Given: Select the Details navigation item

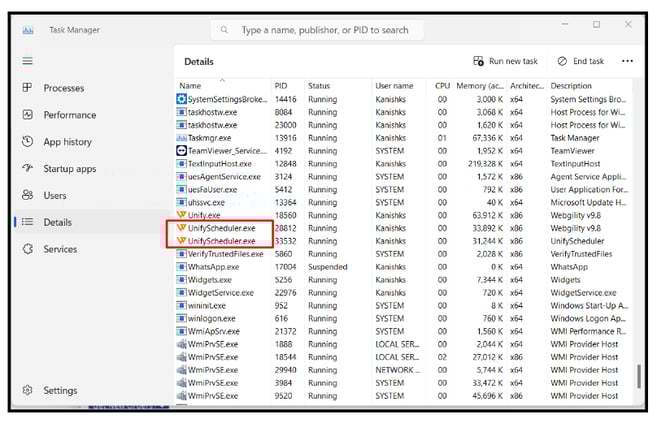Looking at the screenshot, I should click(x=57, y=222).
